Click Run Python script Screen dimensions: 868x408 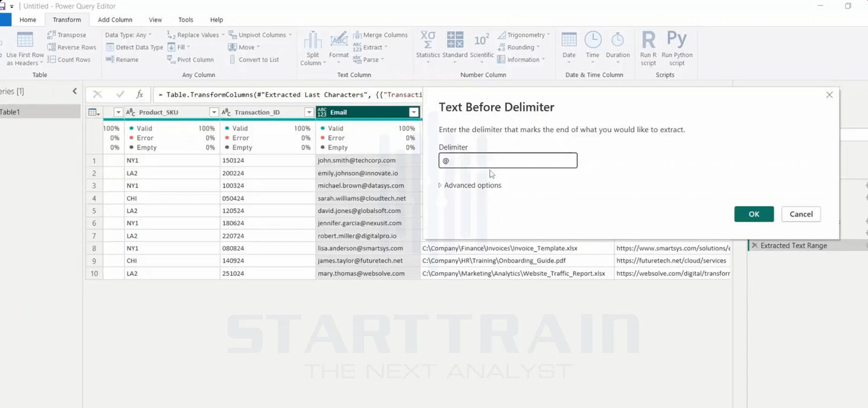677,48
